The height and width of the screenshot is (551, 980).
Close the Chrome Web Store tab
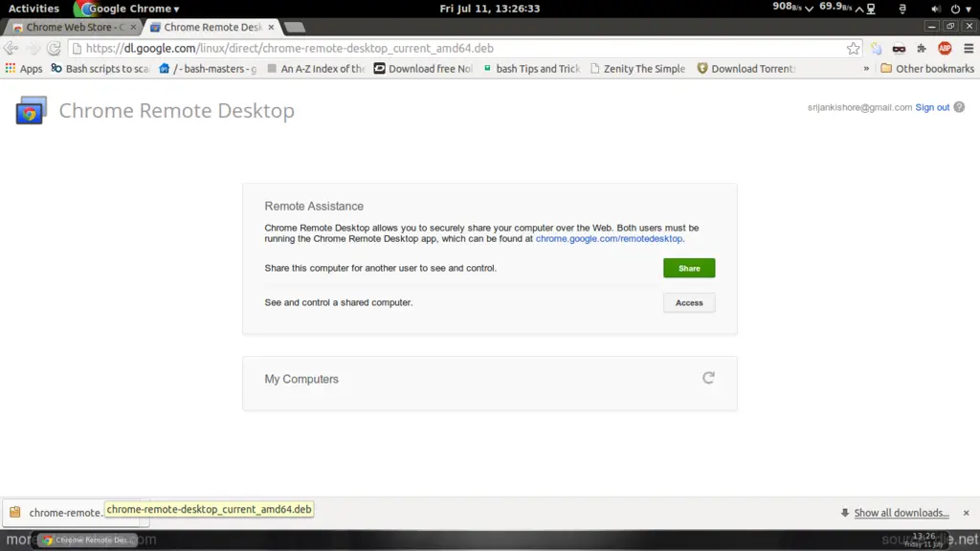[133, 27]
